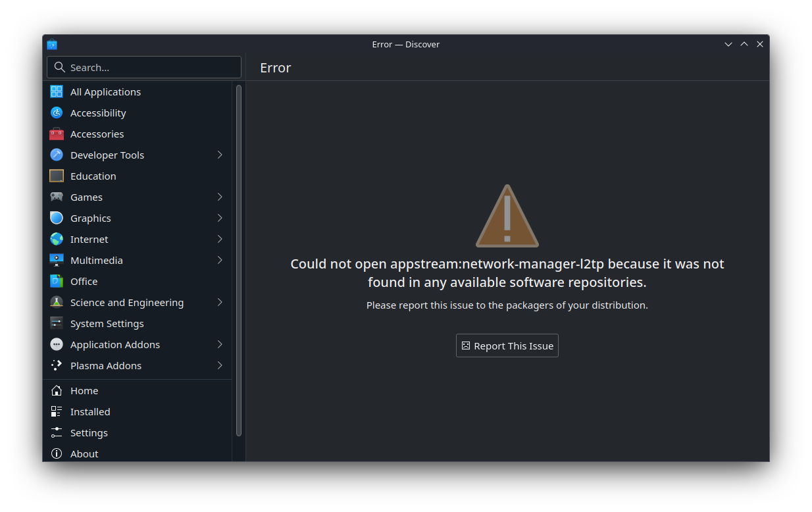This screenshot has height=512, width=812.
Task: Select the Accessibility category label
Action: (x=98, y=113)
